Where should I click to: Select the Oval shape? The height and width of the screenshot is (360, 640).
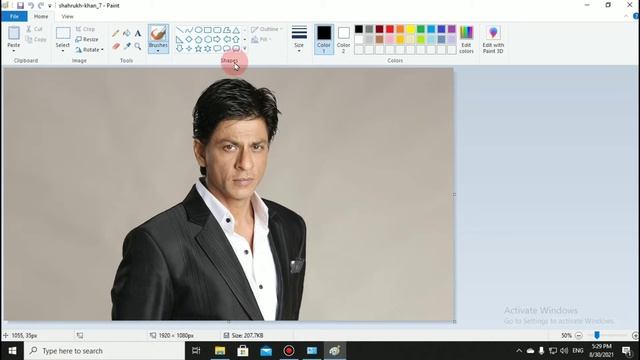[x=198, y=30]
